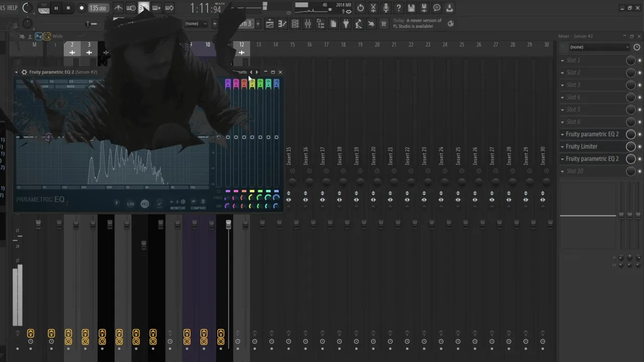Pause playback in the transport bar
Screen dimensions: 644x362
point(56,8)
